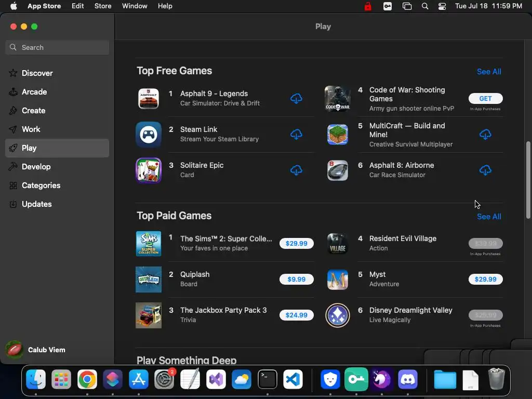
Task: Open the Edit menu
Action: pos(78,6)
